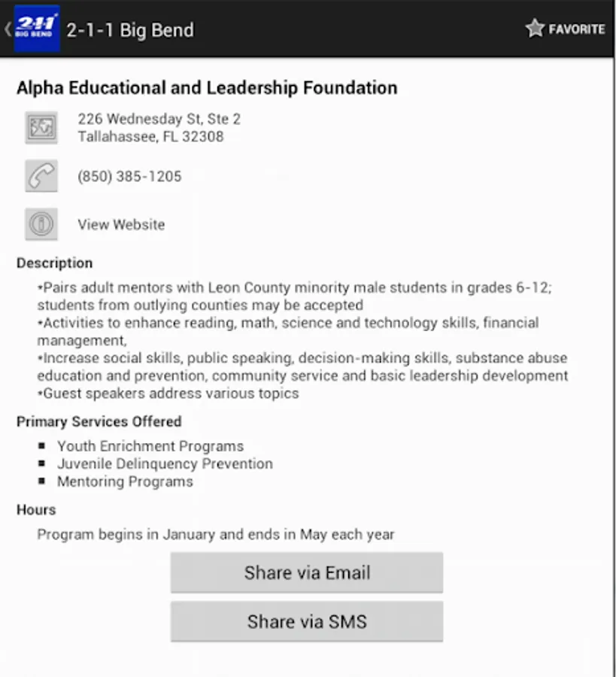Select the Mentoring Programs service
The image size is (616, 677).
[x=125, y=481]
